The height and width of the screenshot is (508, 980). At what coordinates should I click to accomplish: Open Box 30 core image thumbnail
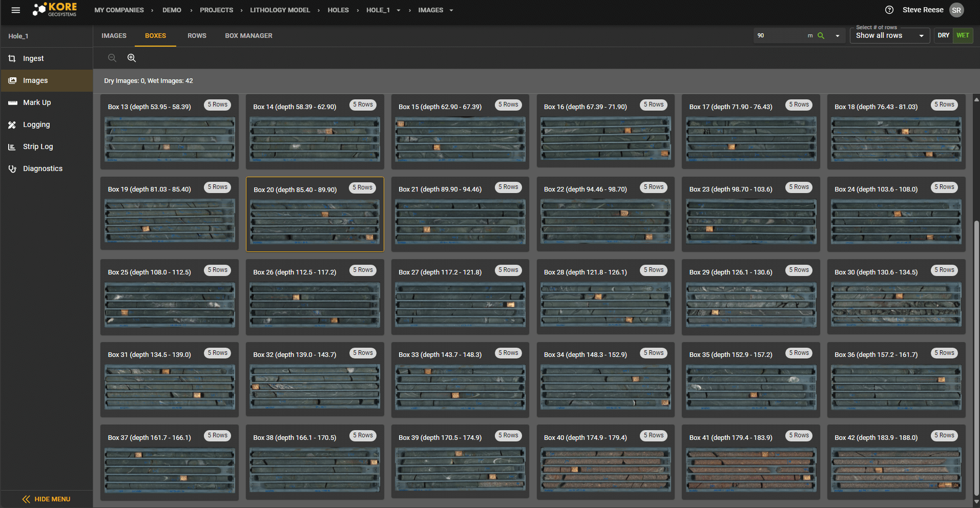pyautogui.click(x=896, y=305)
